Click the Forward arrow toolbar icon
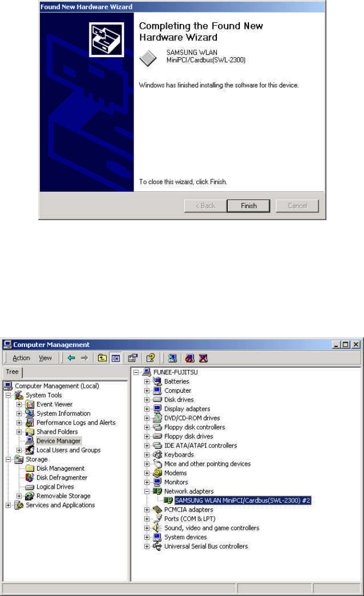The image size is (364, 596). (x=84, y=358)
